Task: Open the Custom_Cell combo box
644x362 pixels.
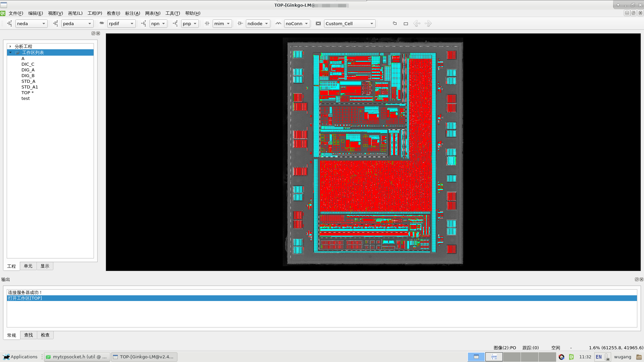Action: click(x=349, y=23)
